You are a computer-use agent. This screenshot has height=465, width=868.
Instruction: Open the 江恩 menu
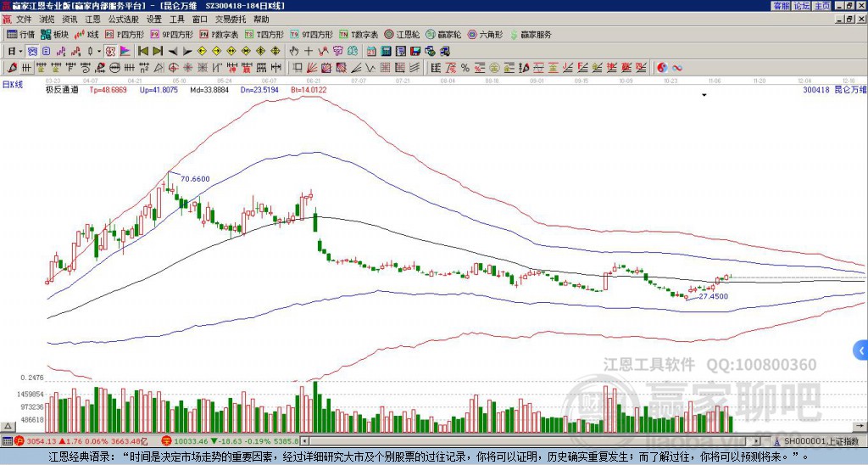click(x=93, y=20)
